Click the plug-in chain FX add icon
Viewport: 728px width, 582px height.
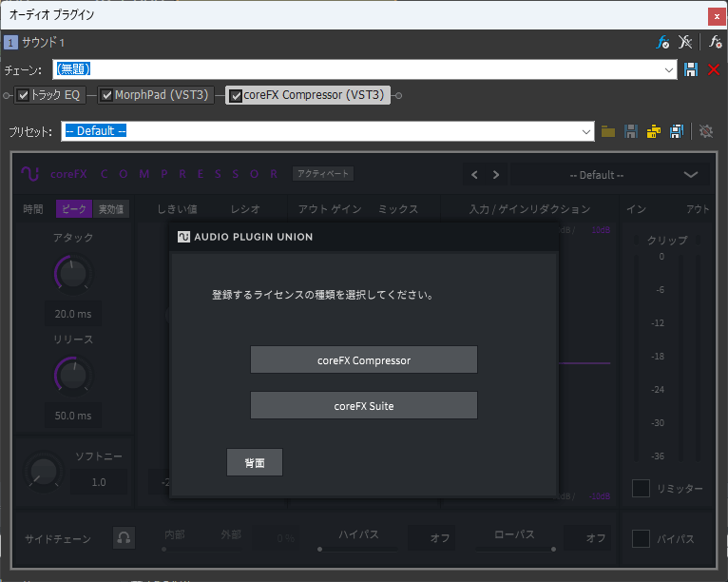pyautogui.click(x=662, y=43)
